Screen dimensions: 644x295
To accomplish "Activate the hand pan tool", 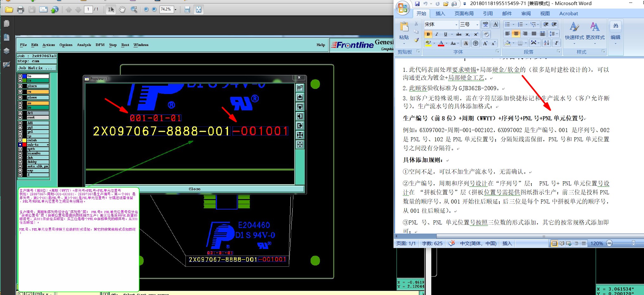I will pyautogui.click(x=122, y=10).
